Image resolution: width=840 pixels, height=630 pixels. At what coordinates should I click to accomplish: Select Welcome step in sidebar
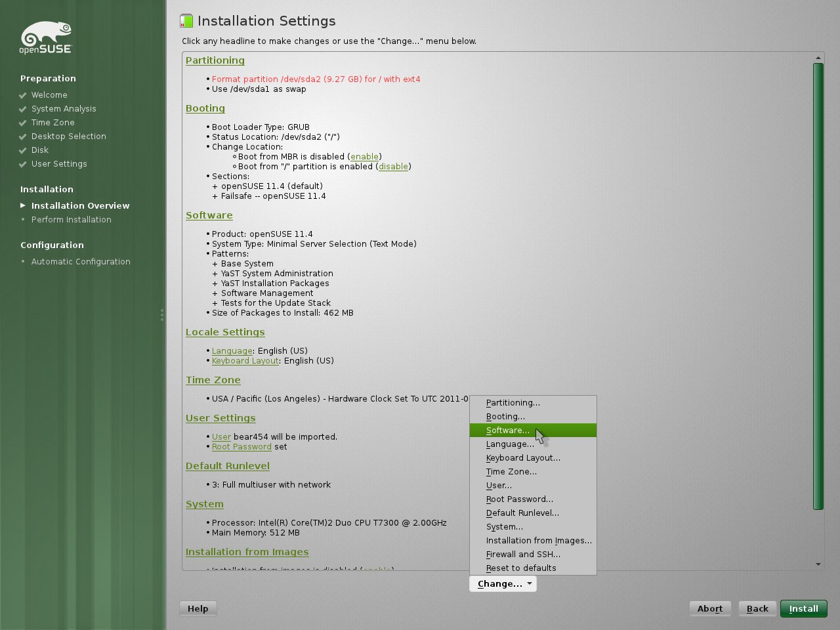pos(49,95)
